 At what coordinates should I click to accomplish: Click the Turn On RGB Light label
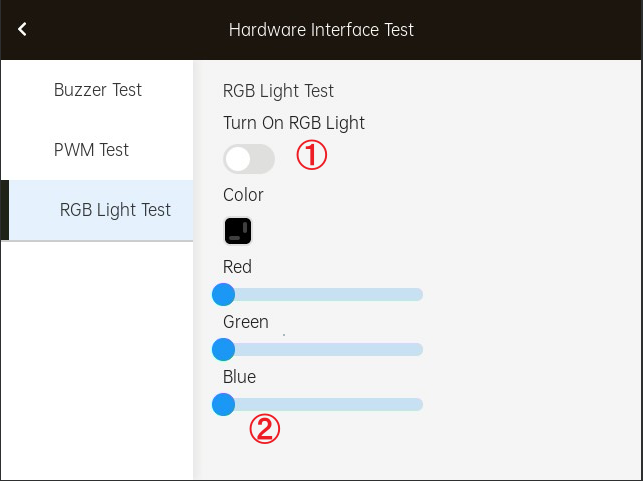click(x=294, y=123)
